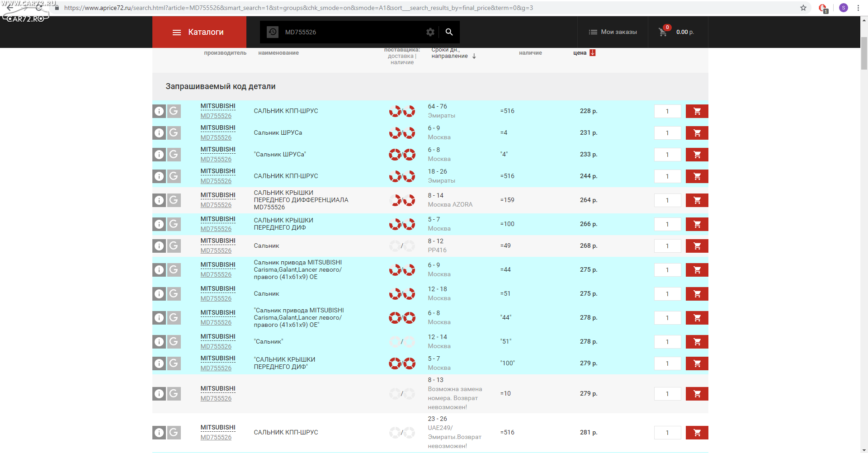Show info for the 244 р. row
The height and width of the screenshot is (453, 868).
click(x=159, y=176)
